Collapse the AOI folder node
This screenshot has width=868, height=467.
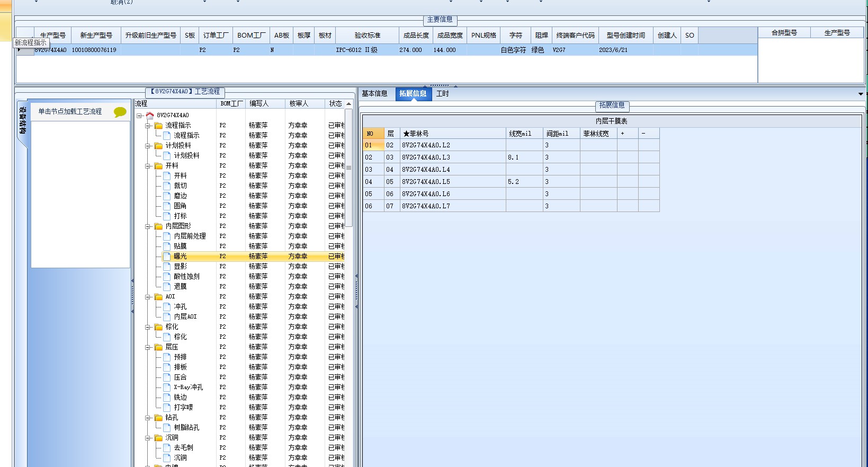(148, 297)
